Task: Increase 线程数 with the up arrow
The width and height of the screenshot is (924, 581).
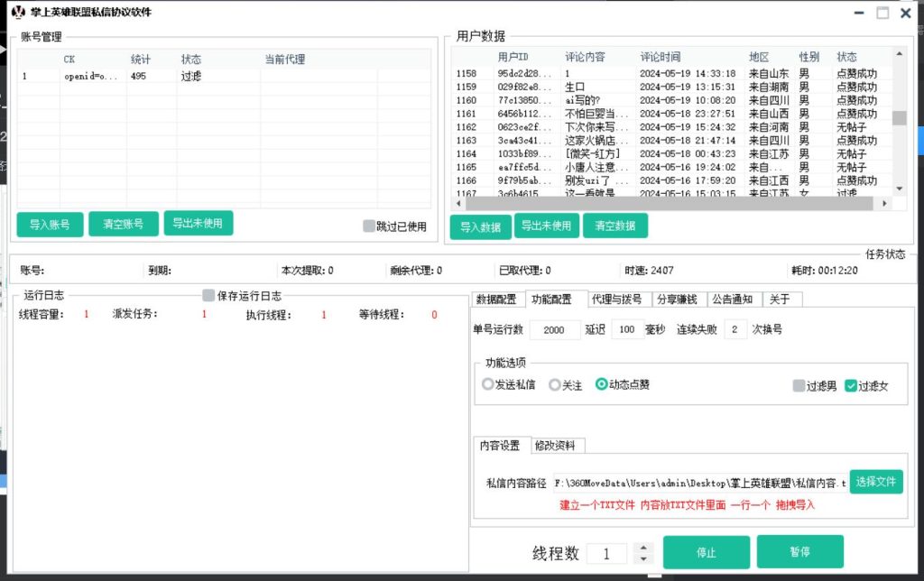Action: point(643,548)
